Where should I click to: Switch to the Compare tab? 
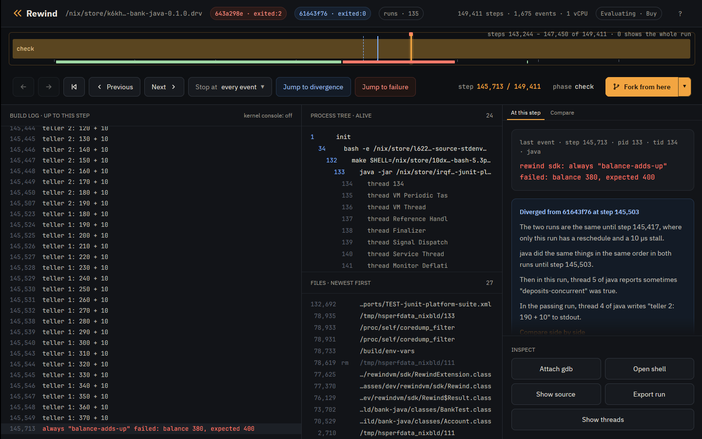pyautogui.click(x=562, y=113)
